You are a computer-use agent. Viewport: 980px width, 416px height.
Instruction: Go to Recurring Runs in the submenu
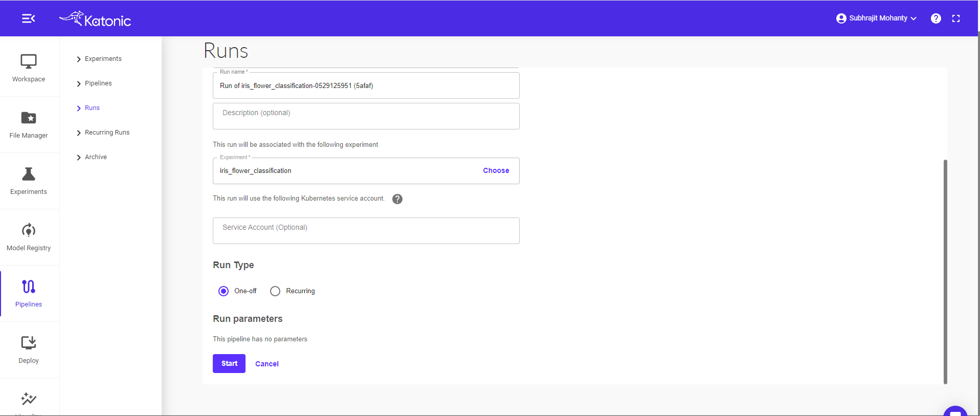click(107, 133)
